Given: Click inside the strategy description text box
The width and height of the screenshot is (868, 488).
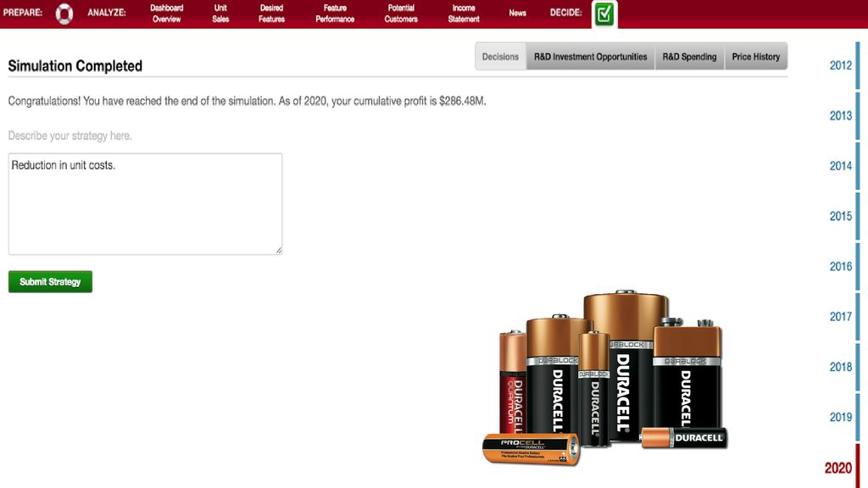Looking at the screenshot, I should (145, 204).
